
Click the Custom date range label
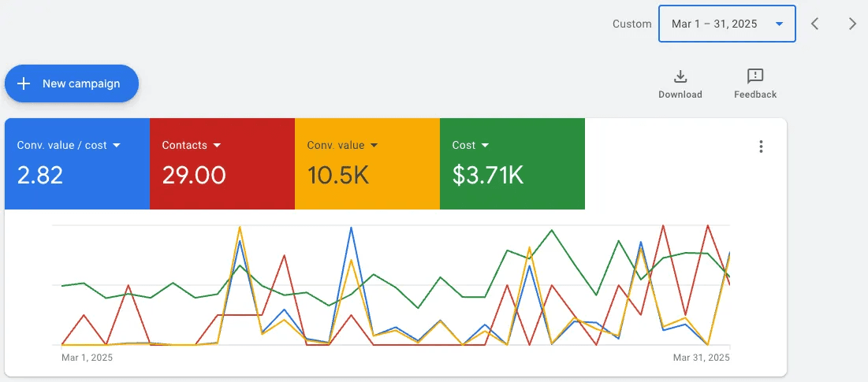click(x=631, y=24)
